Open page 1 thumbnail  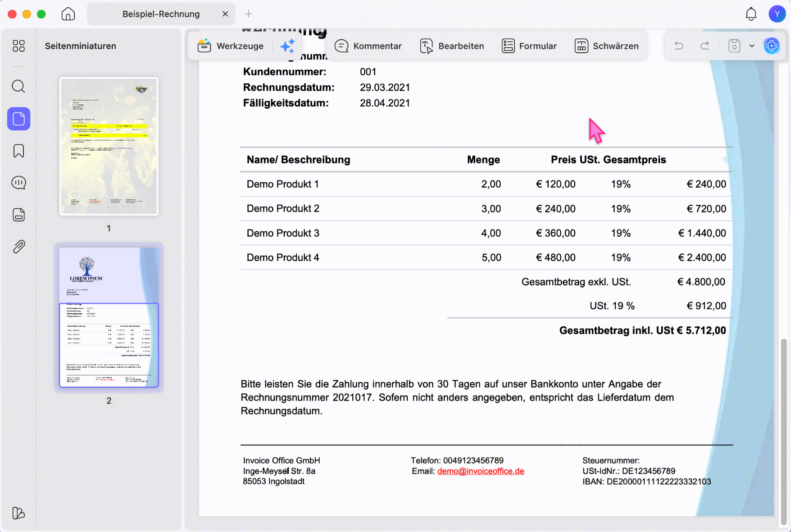click(x=109, y=146)
